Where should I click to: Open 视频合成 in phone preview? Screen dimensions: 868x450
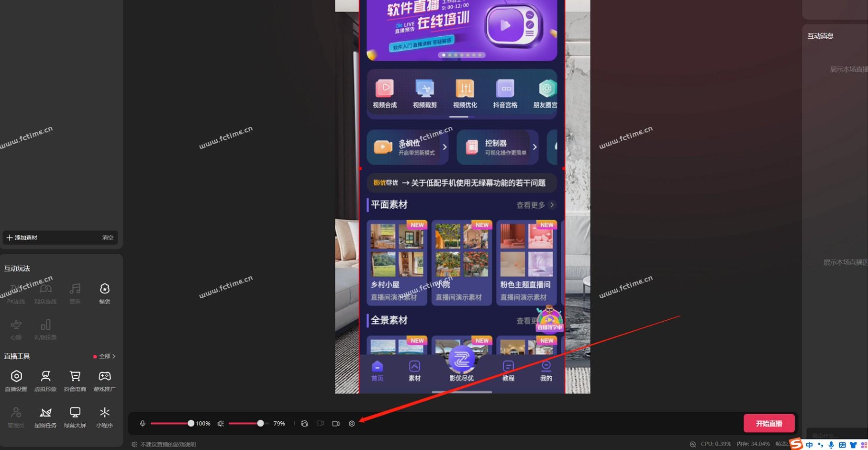click(385, 94)
